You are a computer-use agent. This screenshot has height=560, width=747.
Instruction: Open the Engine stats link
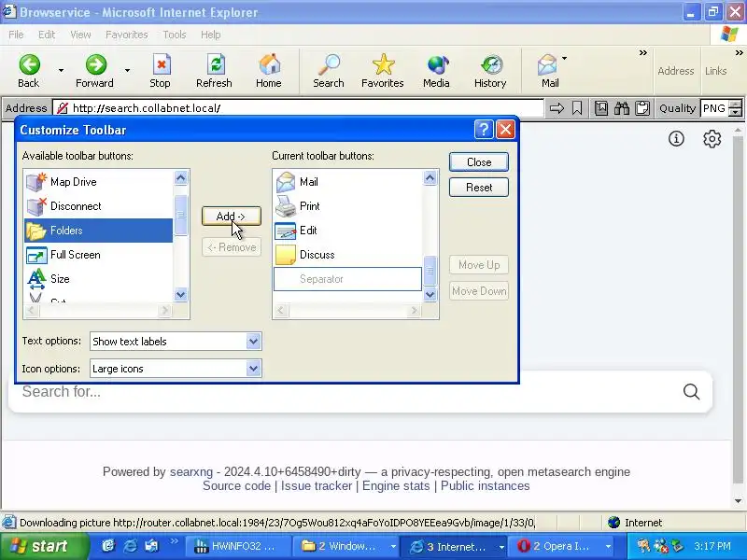click(396, 486)
